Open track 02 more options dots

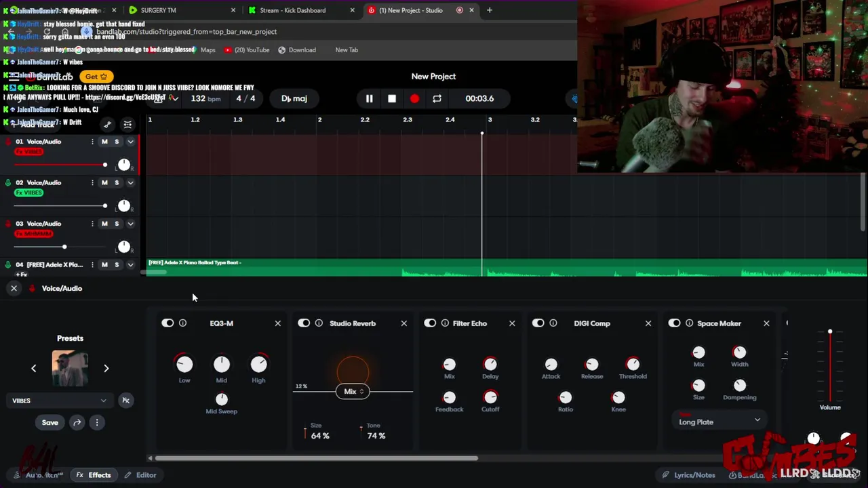click(92, 182)
